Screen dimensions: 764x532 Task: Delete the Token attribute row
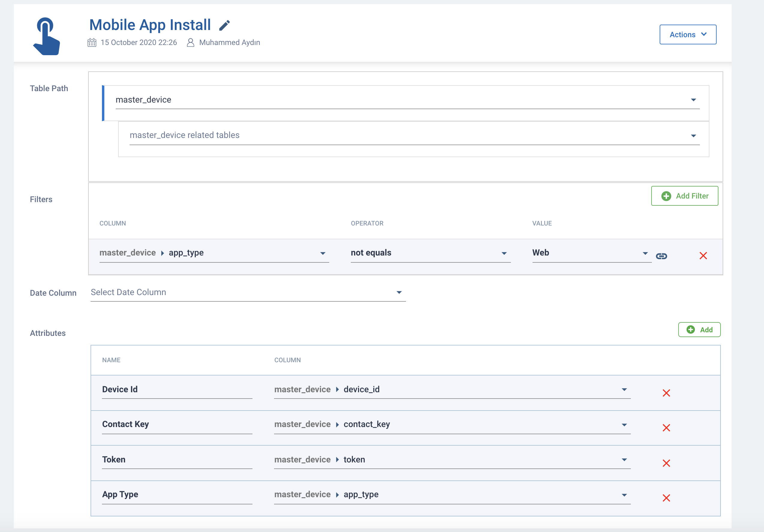pyautogui.click(x=666, y=463)
